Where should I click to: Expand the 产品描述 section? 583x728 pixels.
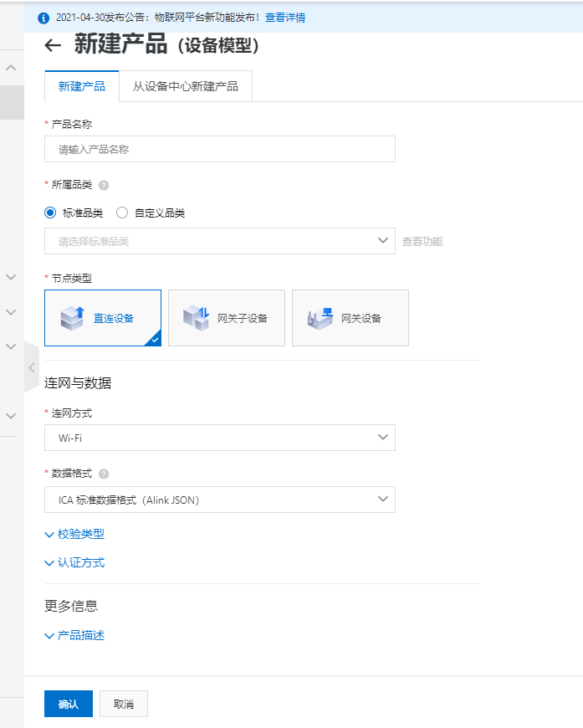click(74, 636)
